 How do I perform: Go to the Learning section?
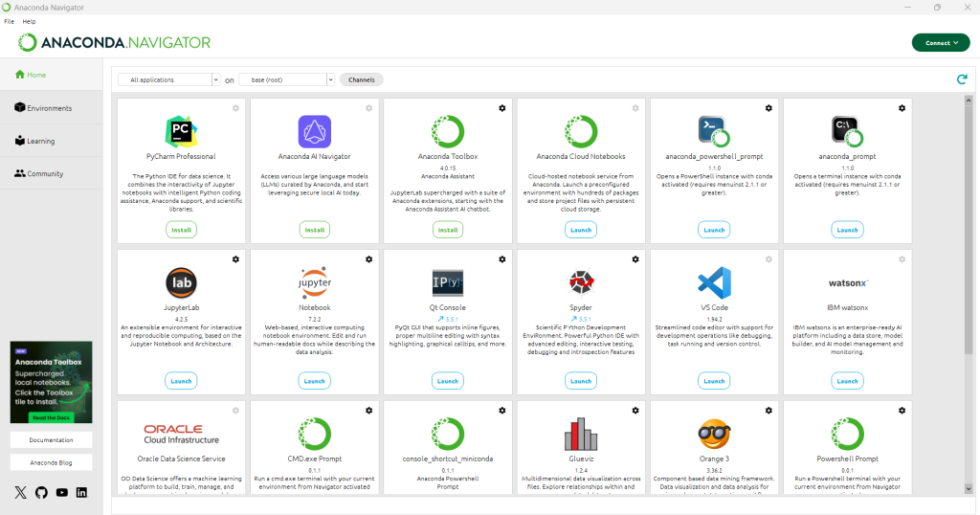coord(41,141)
